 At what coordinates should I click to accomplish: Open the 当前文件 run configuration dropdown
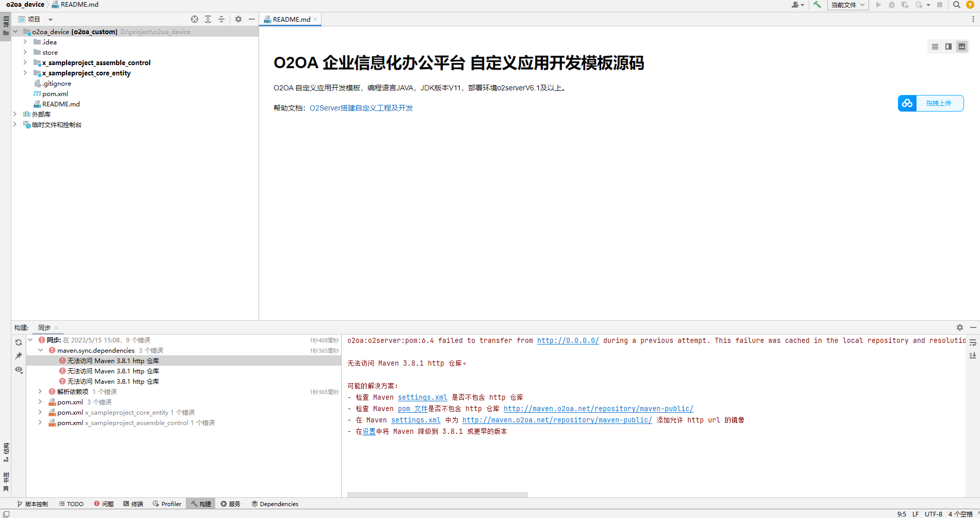[x=848, y=5]
